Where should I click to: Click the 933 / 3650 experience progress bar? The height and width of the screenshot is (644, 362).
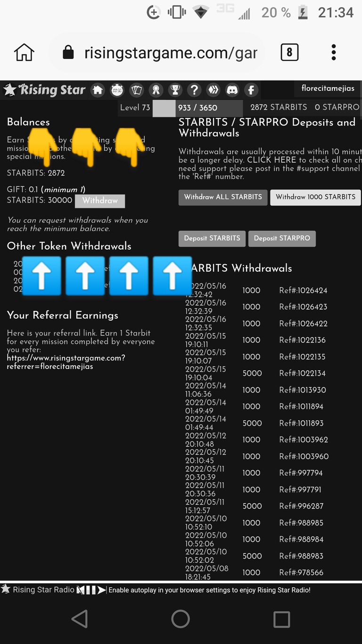(x=197, y=108)
